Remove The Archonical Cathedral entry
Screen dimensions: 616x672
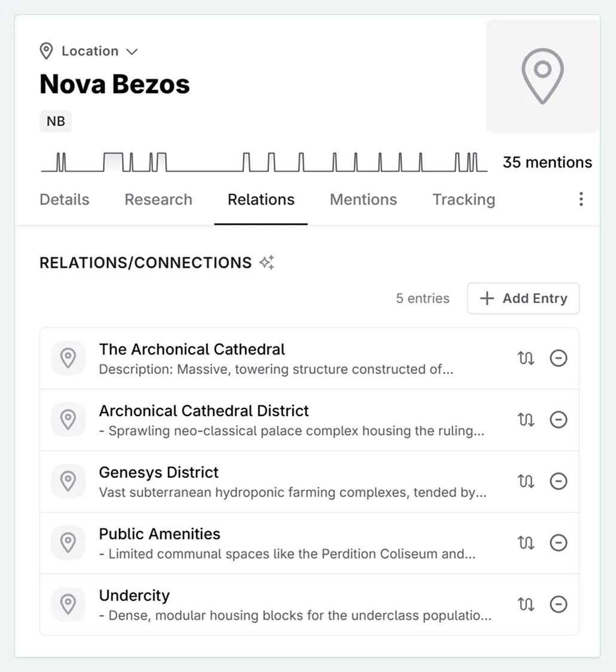coord(558,358)
